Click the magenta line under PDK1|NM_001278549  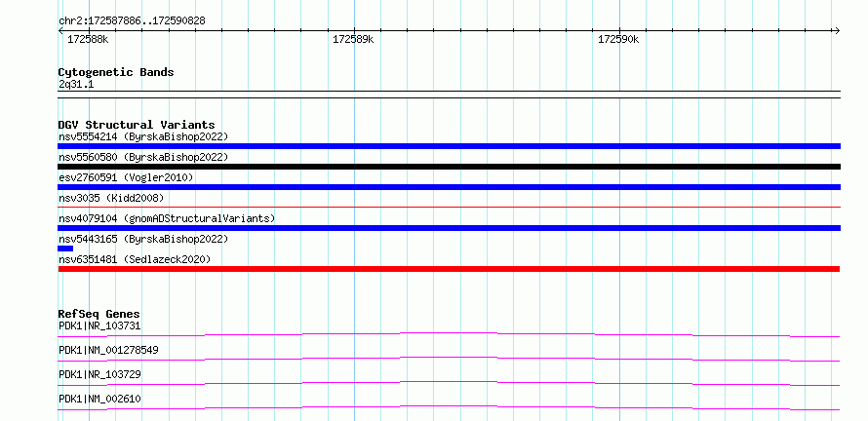point(449,359)
